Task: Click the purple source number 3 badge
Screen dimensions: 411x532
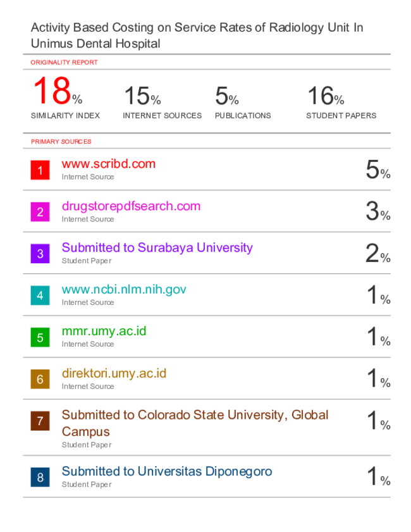Action: point(40,254)
